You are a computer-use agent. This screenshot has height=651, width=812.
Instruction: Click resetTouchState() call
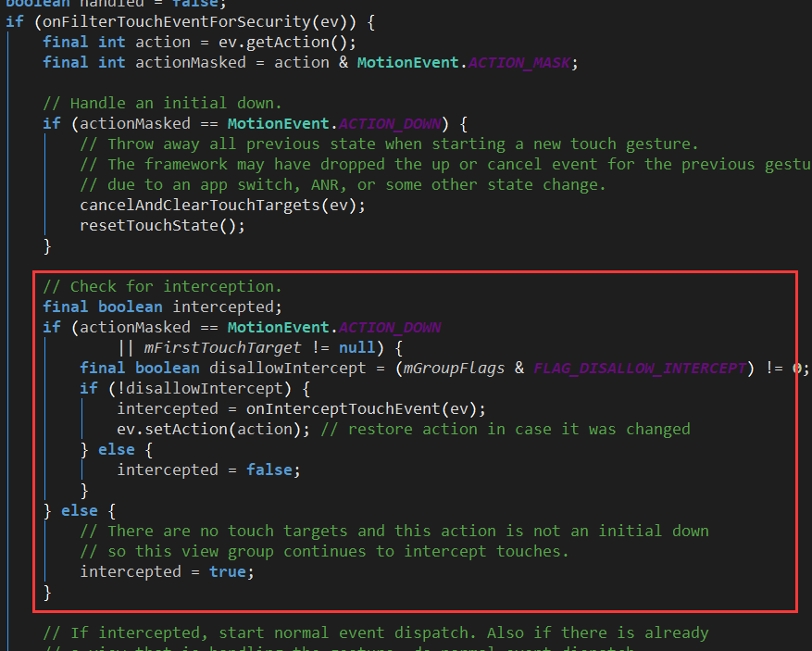click(x=162, y=225)
